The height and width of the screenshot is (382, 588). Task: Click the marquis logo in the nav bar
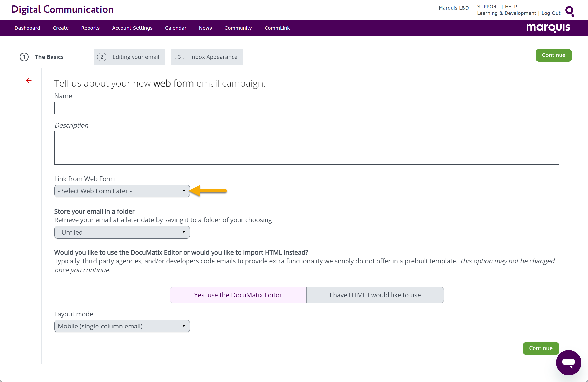point(548,28)
